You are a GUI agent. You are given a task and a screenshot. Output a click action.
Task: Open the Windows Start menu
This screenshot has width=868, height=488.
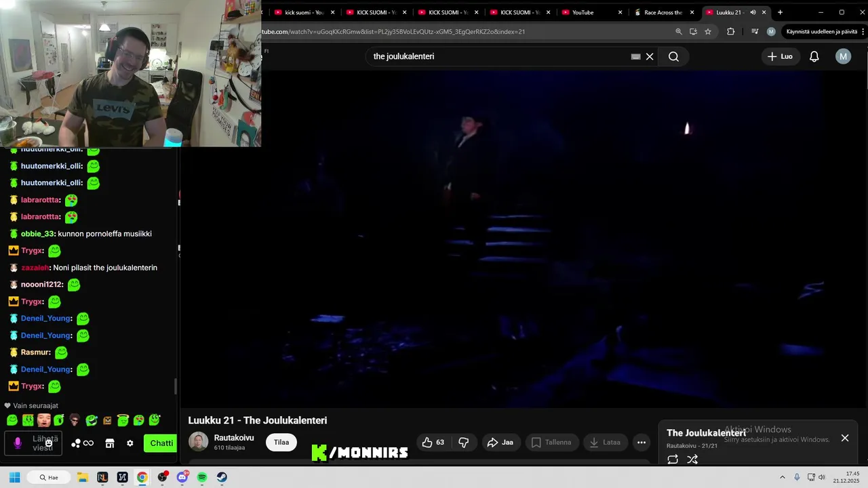click(x=14, y=477)
